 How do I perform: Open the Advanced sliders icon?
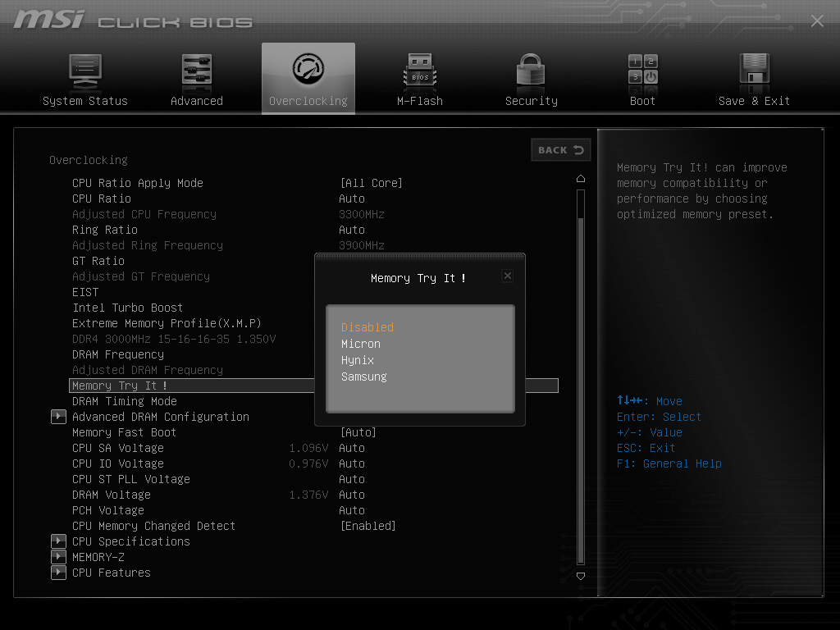click(197, 71)
